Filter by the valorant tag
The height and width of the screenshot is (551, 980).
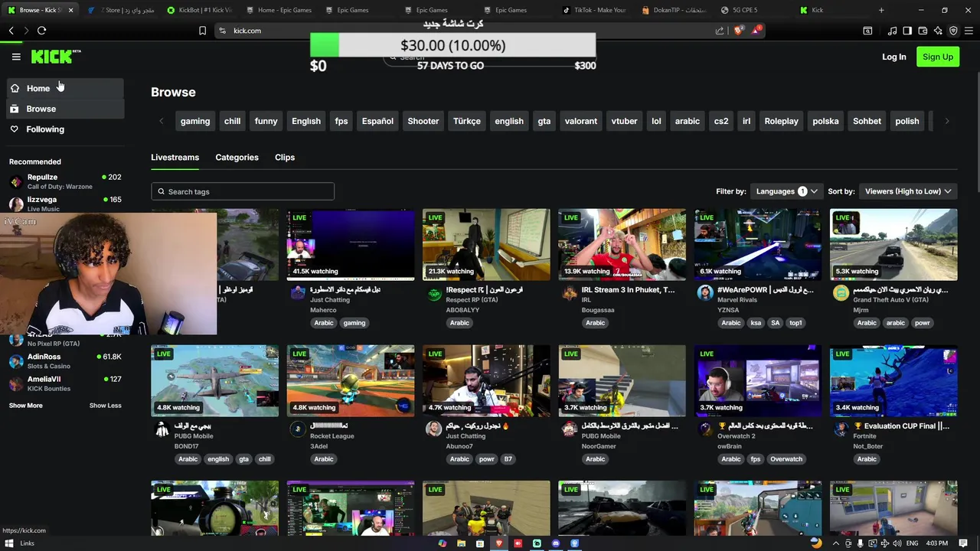pos(581,121)
